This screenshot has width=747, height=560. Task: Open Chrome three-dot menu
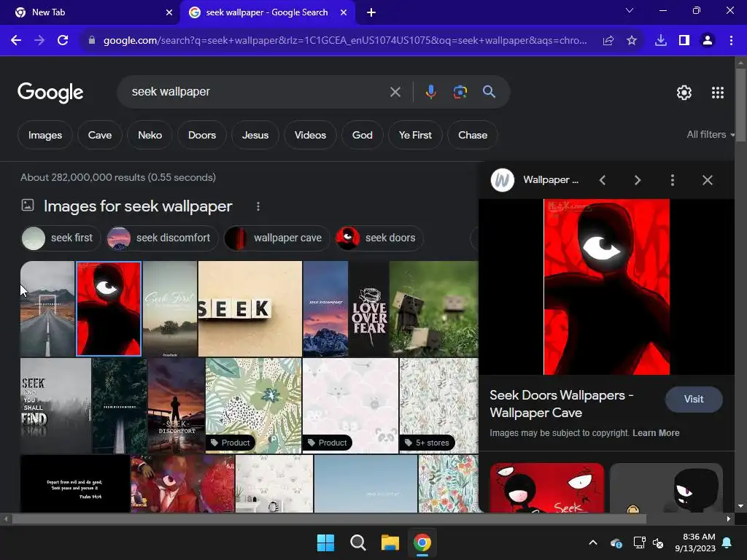click(731, 41)
